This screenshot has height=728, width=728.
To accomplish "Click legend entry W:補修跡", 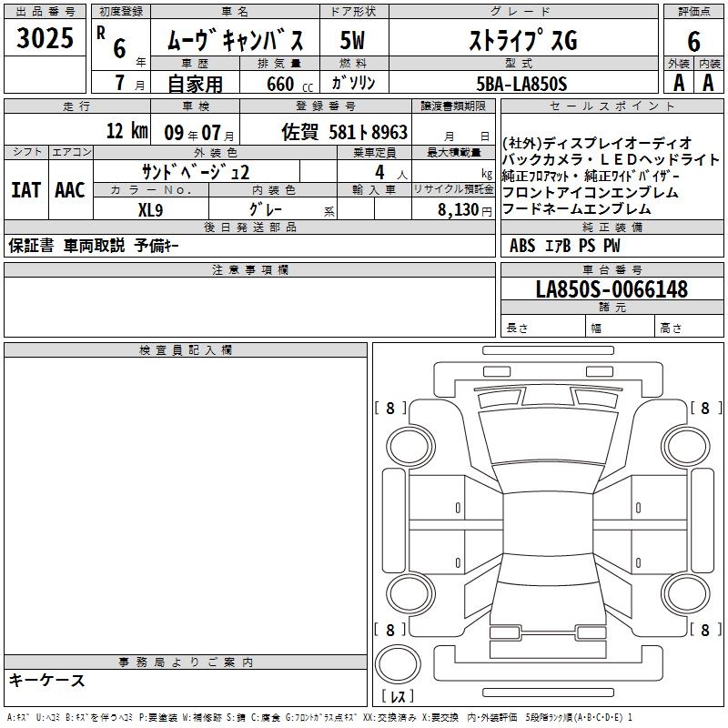I will coord(202,718).
